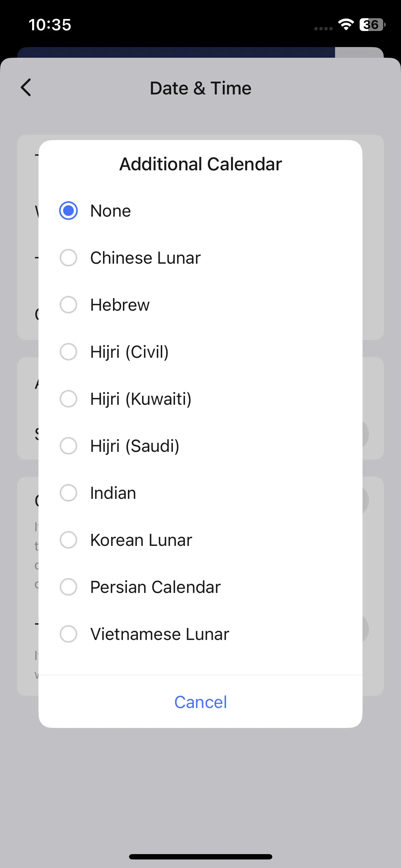Tap the Wi-Fi status icon

tap(346, 25)
